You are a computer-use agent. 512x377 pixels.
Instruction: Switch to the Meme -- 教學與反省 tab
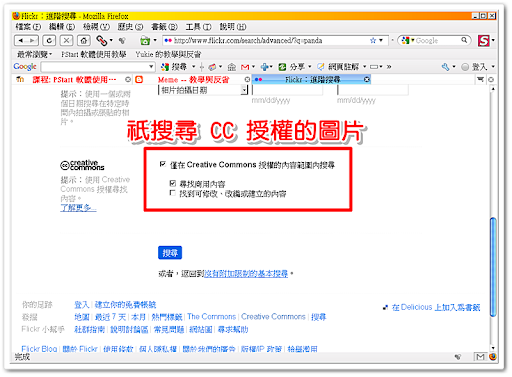pos(194,80)
